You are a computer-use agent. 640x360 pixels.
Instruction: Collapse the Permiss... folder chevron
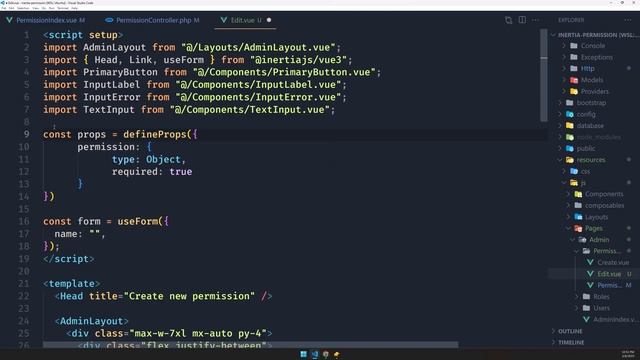tap(576, 251)
